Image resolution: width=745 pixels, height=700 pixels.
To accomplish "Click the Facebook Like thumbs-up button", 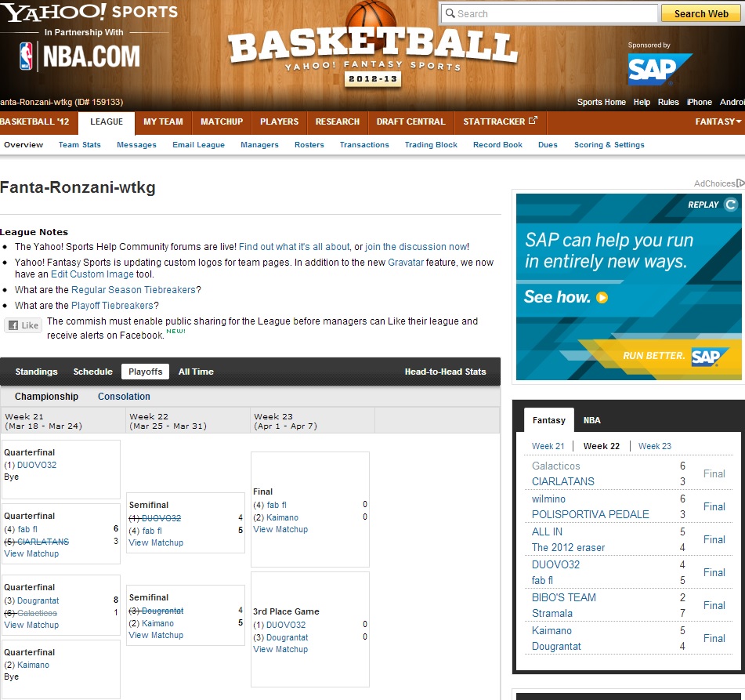I will click(x=23, y=325).
